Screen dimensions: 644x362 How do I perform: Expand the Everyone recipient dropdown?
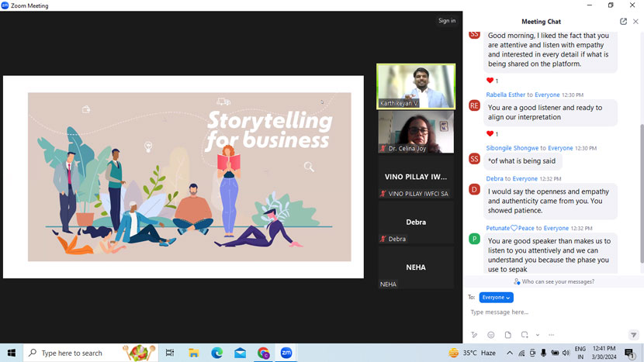(496, 298)
